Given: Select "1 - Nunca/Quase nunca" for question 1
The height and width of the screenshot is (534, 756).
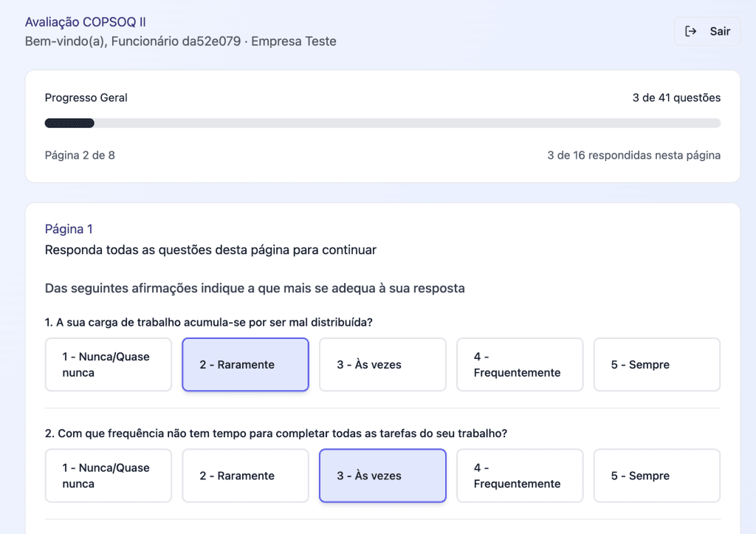Looking at the screenshot, I should 108,364.
